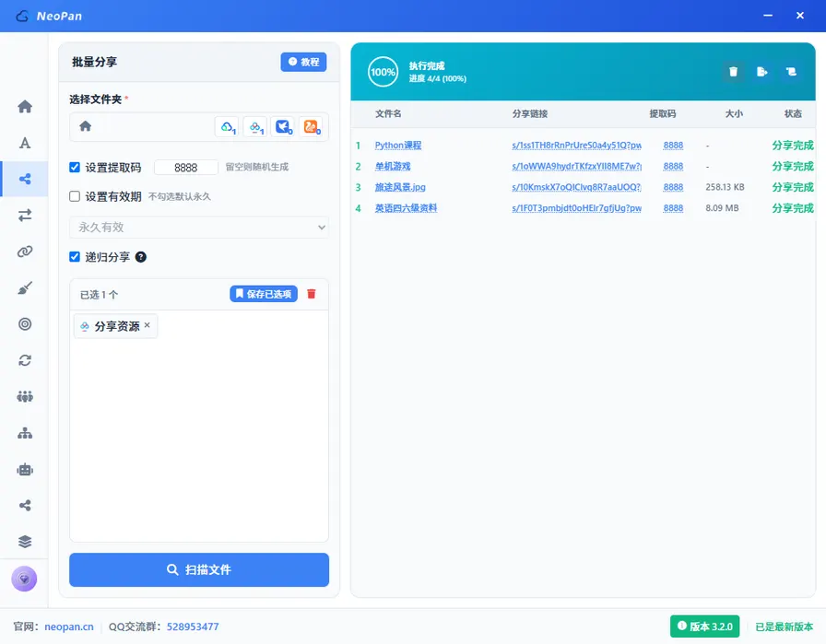Open the home icon in left sidebar
The width and height of the screenshot is (826, 644).
tap(25, 106)
